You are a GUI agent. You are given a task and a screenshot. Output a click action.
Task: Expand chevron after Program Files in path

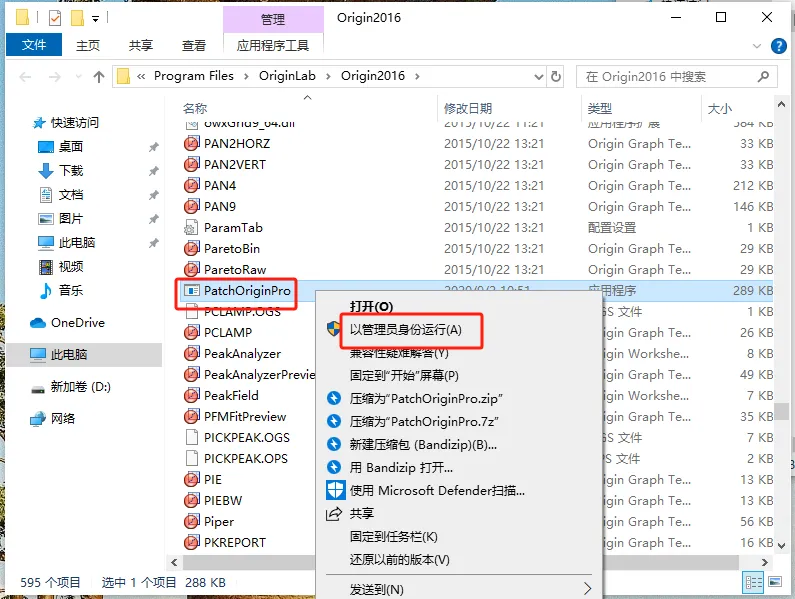click(246, 76)
